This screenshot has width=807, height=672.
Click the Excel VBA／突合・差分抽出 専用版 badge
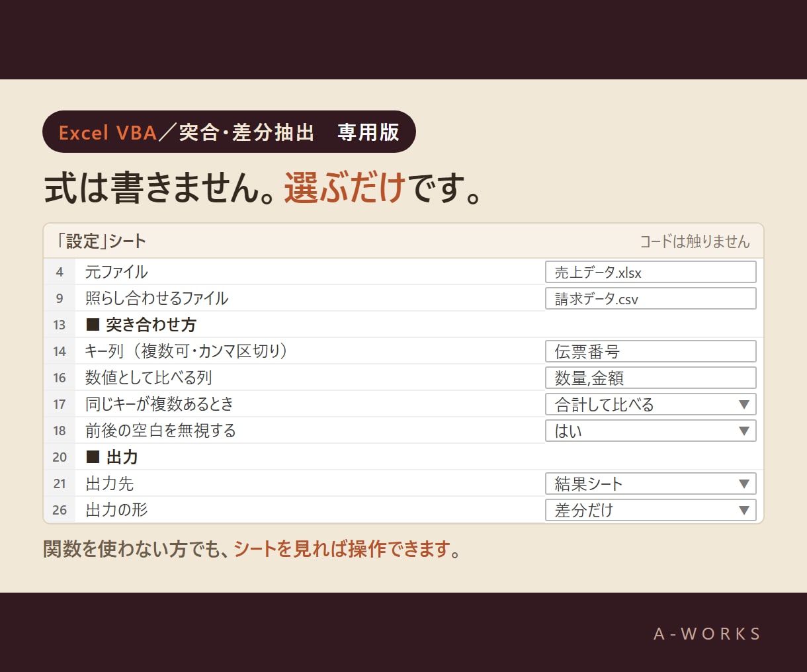point(229,132)
